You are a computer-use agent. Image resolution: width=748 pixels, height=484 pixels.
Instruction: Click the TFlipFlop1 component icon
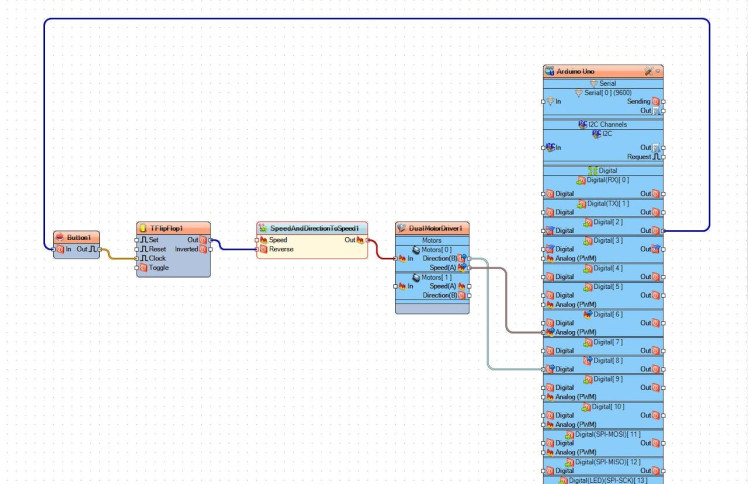142,228
